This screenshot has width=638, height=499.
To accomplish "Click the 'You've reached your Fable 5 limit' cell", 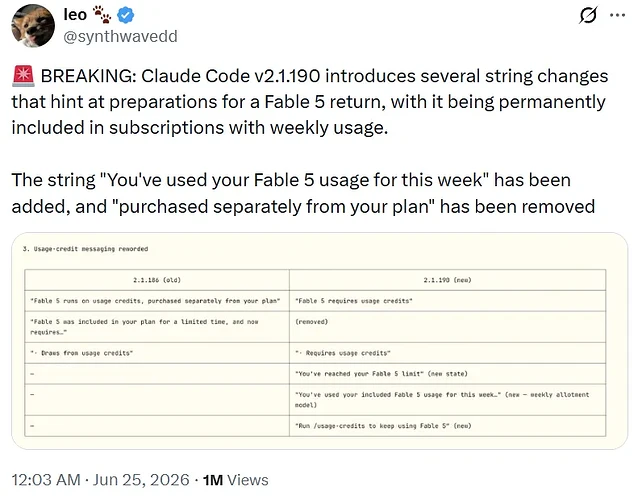I will (448, 374).
